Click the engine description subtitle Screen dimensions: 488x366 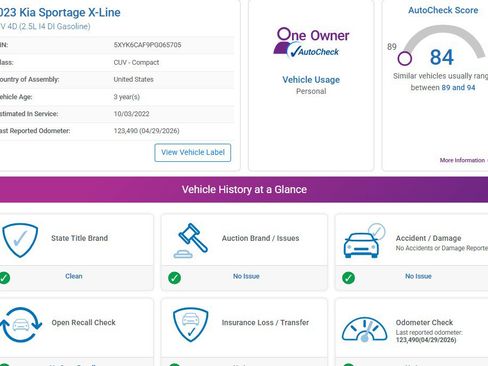[x=45, y=26]
